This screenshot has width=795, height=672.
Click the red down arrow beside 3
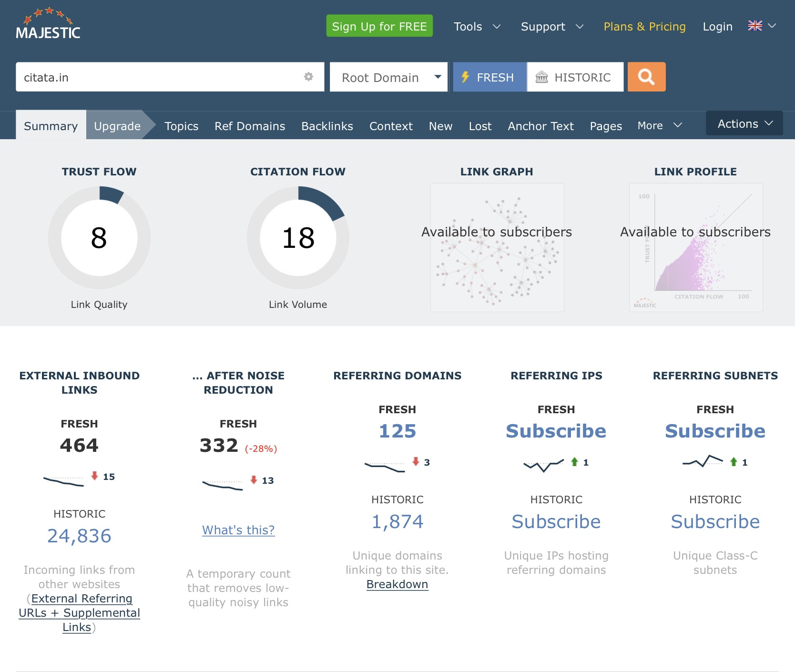(416, 461)
